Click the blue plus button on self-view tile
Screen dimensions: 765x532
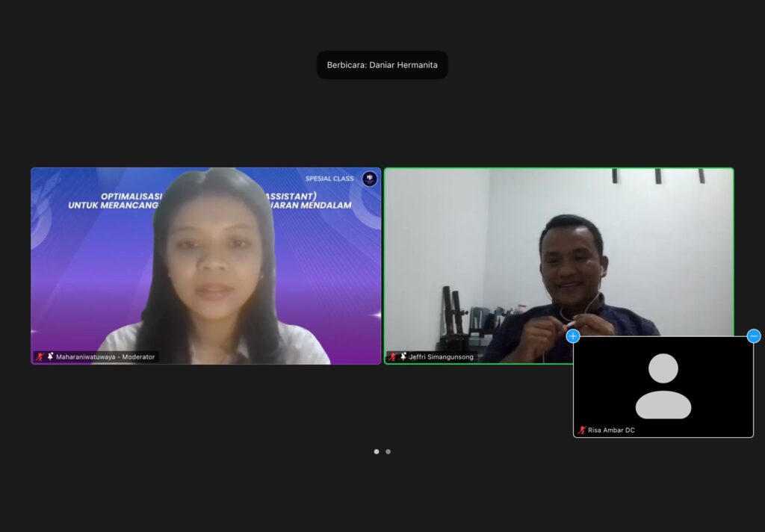[x=573, y=336]
